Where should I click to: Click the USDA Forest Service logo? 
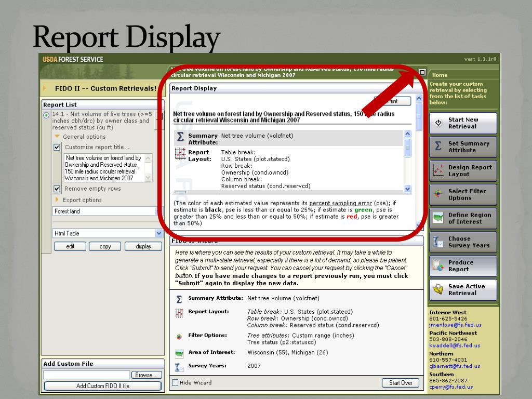(x=73, y=59)
